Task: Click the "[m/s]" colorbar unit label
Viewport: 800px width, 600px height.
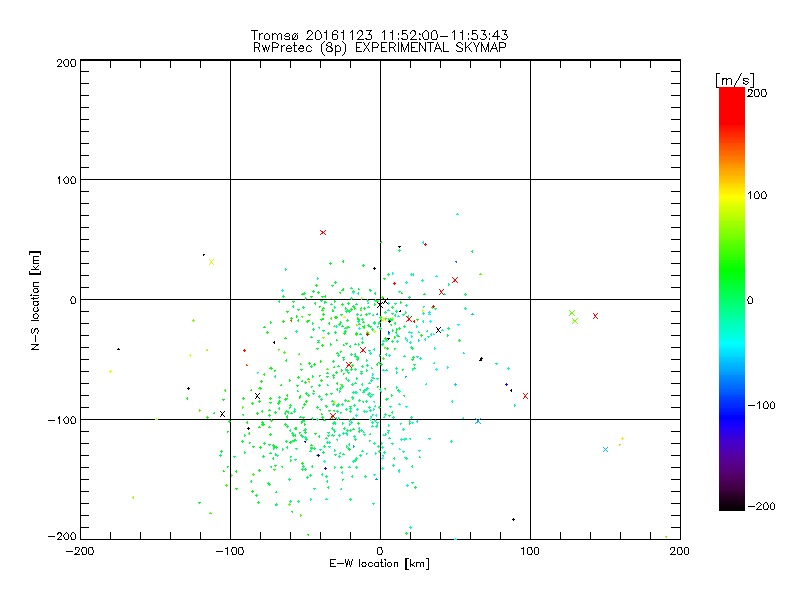Action: (x=735, y=80)
